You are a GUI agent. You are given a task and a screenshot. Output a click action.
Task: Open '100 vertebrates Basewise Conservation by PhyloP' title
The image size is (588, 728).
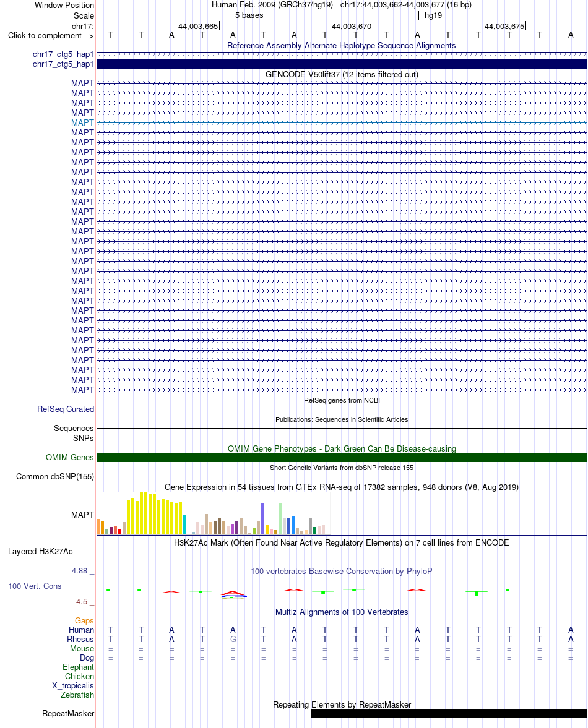[342, 571]
